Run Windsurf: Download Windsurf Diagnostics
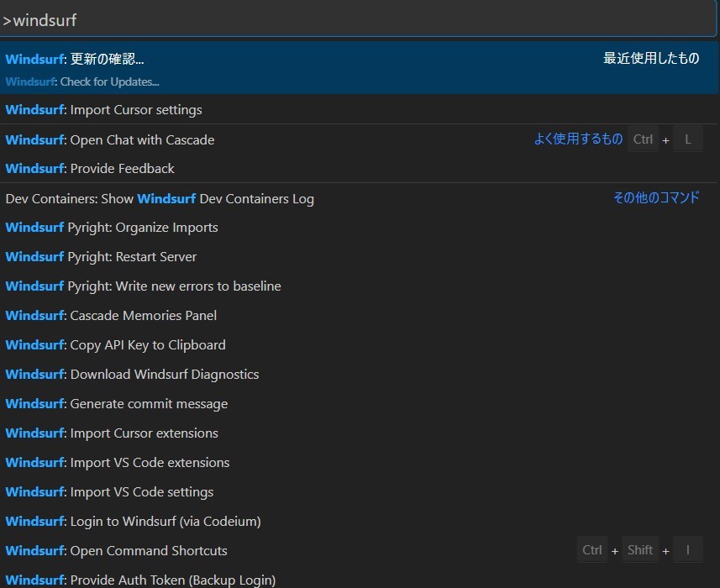Viewport: 720px width, 588px height. coord(359,375)
